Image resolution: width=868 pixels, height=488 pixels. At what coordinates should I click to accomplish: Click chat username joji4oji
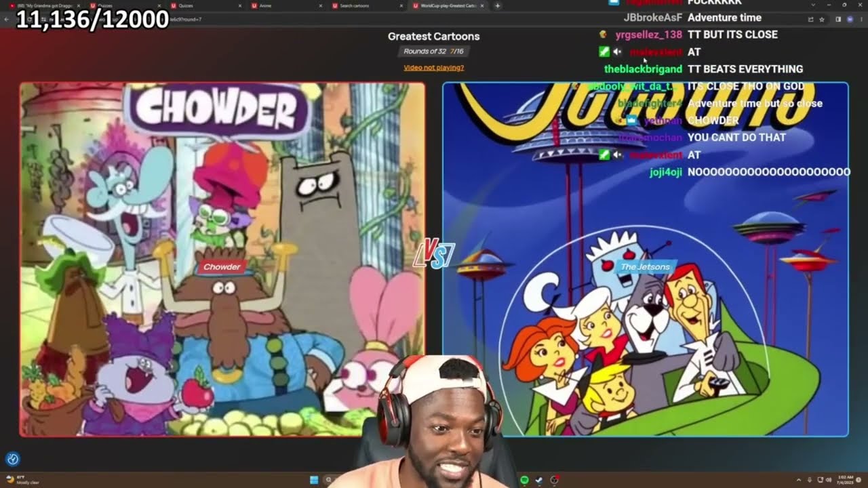(666, 172)
